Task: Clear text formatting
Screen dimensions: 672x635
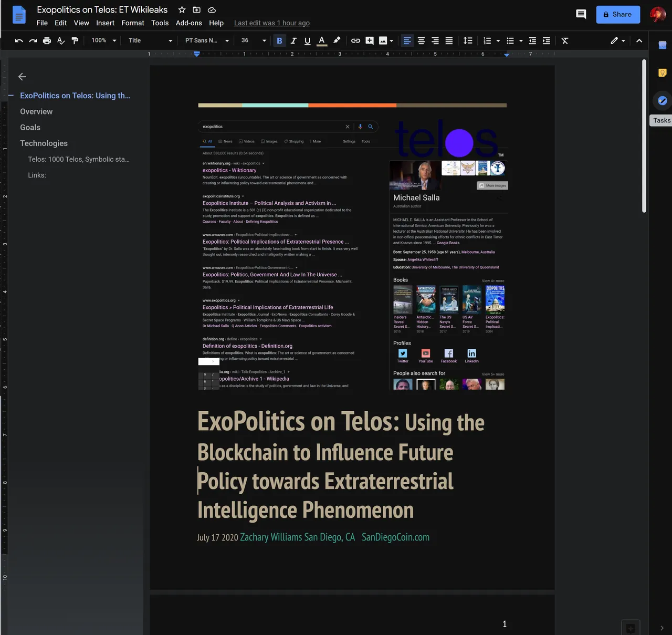Action: click(565, 40)
